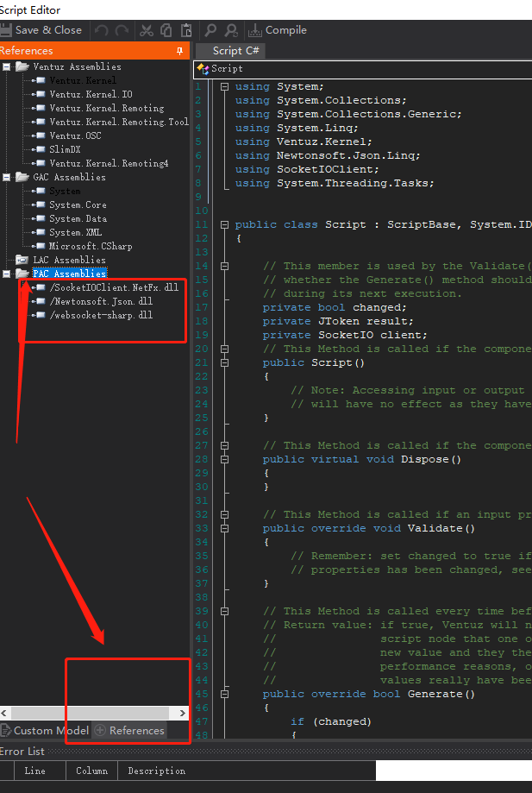Click 'private SocketIO client;' on line 19
The height and width of the screenshot is (793, 532).
tap(345, 335)
